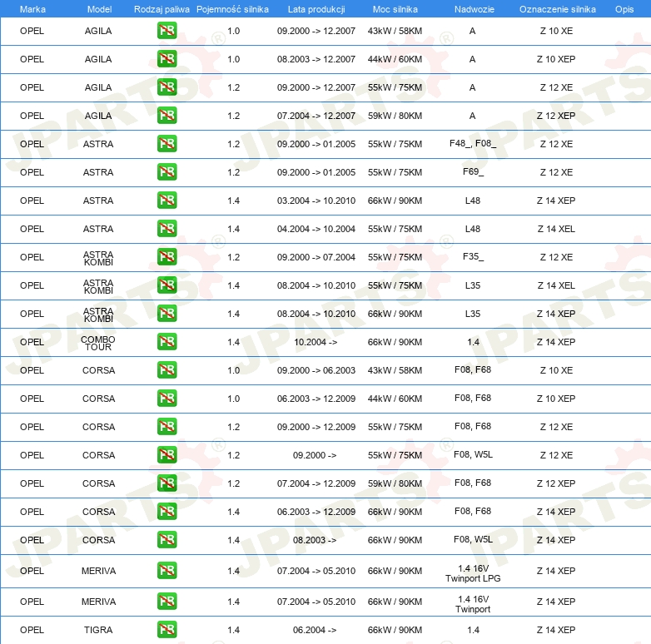Select the Nadwozie column header
Screen dimensions: 651x644
(475, 9)
